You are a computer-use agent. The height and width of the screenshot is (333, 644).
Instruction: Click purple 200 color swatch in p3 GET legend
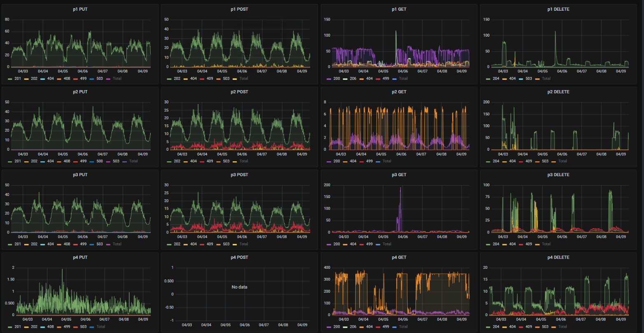tap(329, 244)
